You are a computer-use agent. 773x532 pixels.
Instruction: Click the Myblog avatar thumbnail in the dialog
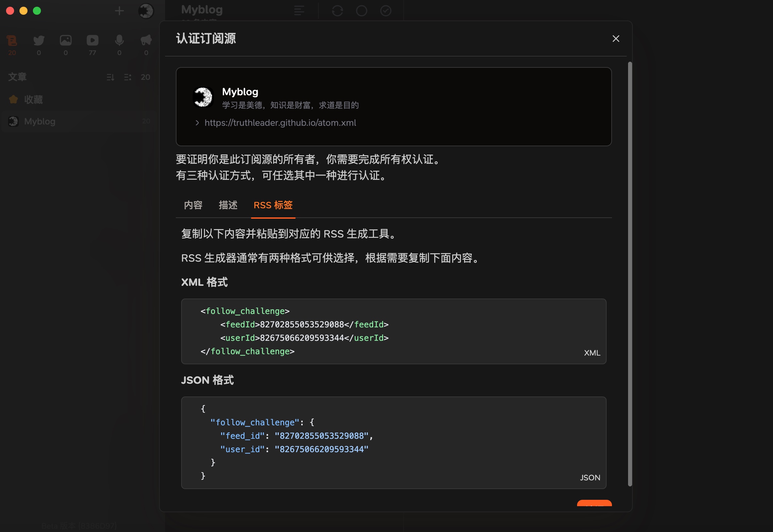(203, 97)
